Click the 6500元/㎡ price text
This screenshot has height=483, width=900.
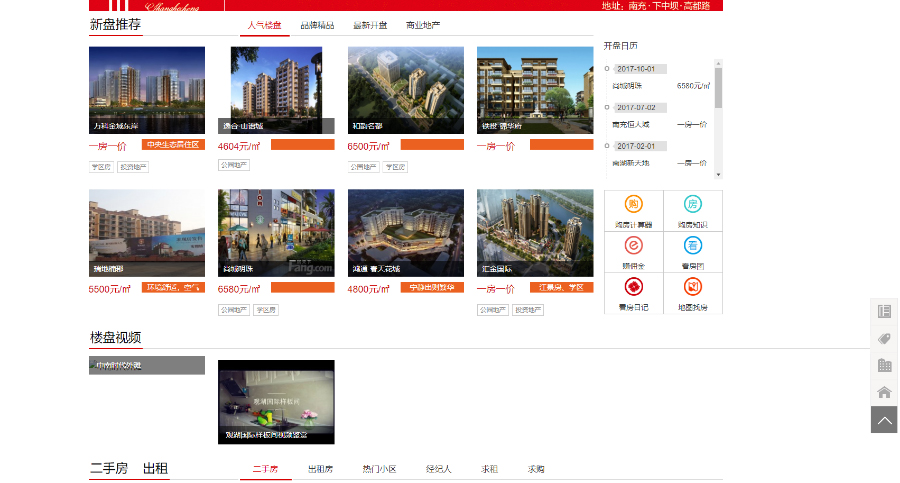(x=368, y=146)
